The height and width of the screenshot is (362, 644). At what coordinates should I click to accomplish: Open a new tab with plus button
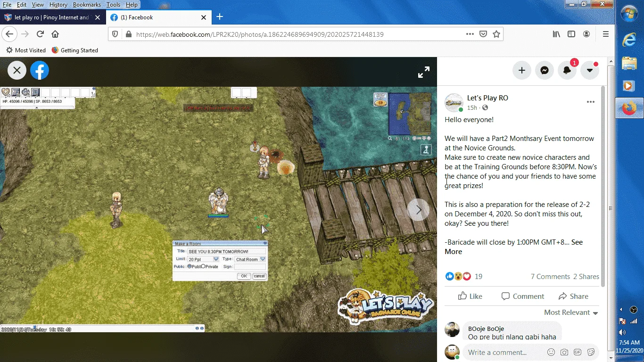click(x=220, y=17)
